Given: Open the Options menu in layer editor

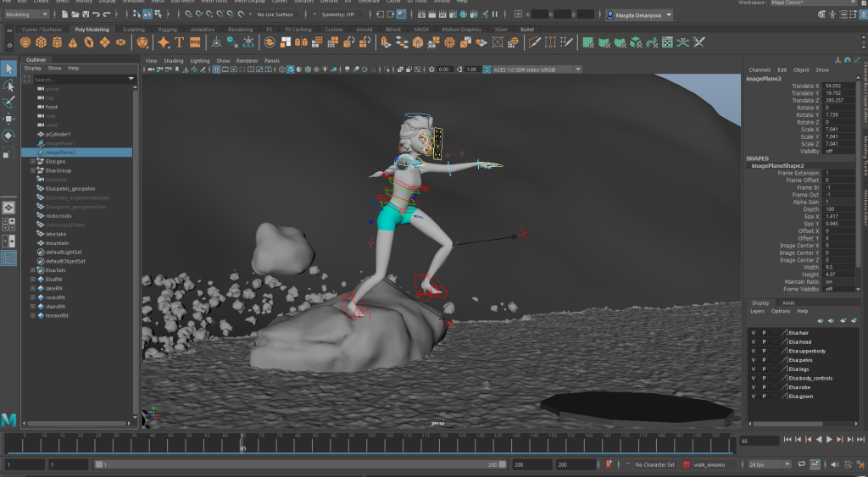Looking at the screenshot, I should (781, 311).
